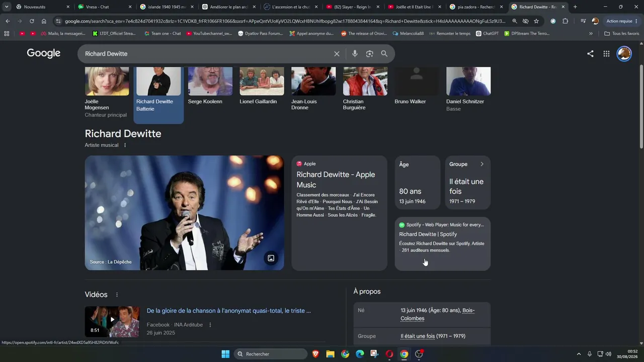
Task: Open the large Richard Dewitte photo
Action: pyautogui.click(x=185, y=213)
